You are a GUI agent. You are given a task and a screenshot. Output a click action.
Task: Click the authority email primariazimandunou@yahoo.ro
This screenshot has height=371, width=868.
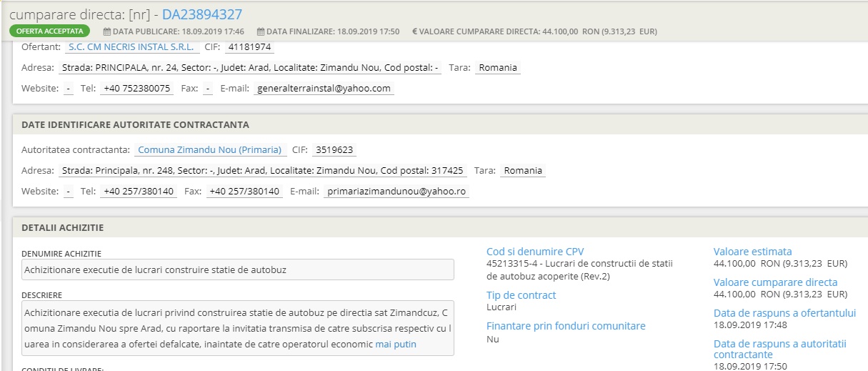[396, 192]
